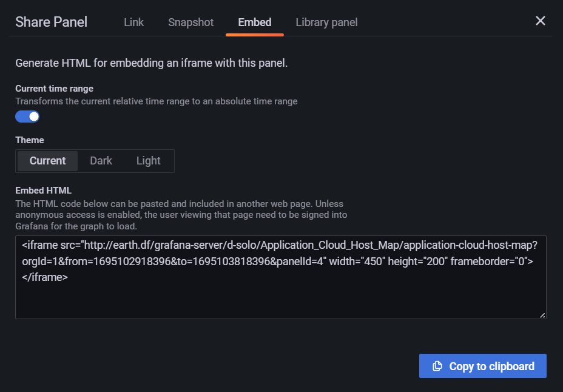Switch to the Link tab
The width and height of the screenshot is (563, 392).
(x=133, y=22)
